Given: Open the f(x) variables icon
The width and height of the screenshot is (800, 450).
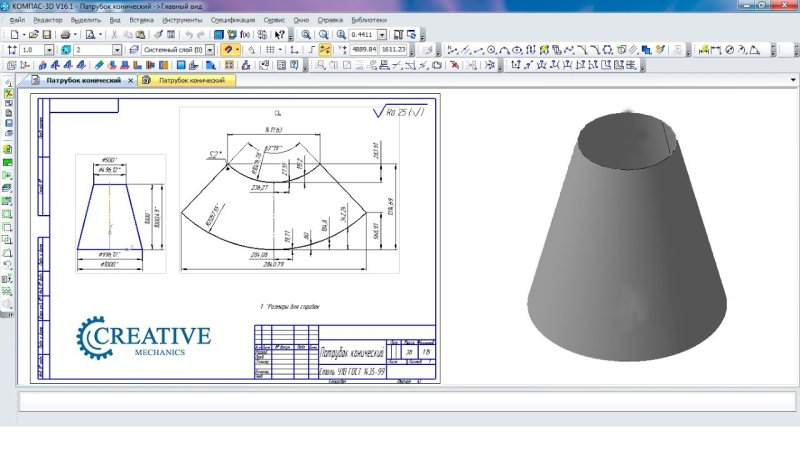Looking at the screenshot, I should (x=246, y=34).
